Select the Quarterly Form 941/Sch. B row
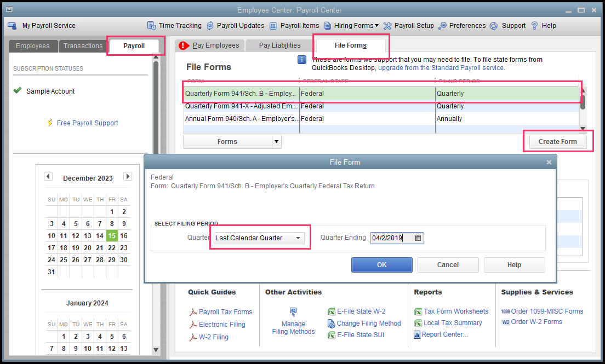This screenshot has height=364, width=605. point(381,93)
